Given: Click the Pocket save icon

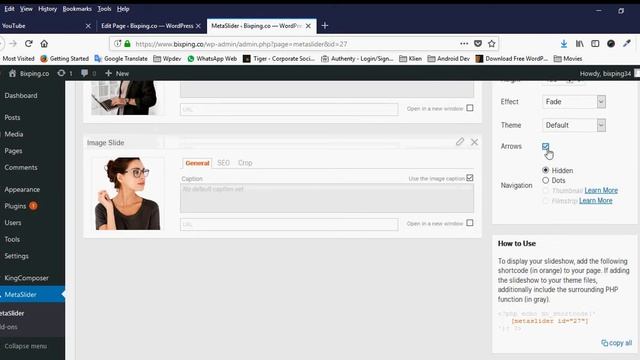Looking at the screenshot, I should [x=478, y=44].
